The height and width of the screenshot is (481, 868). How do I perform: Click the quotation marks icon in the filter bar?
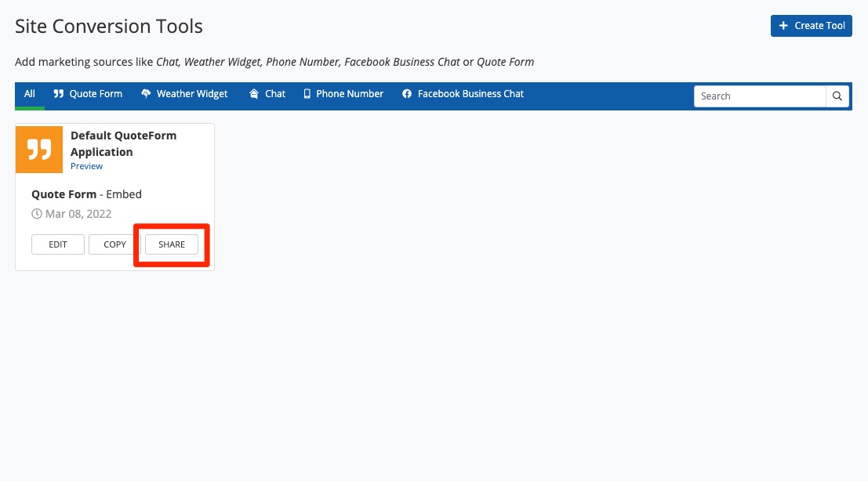click(x=59, y=94)
